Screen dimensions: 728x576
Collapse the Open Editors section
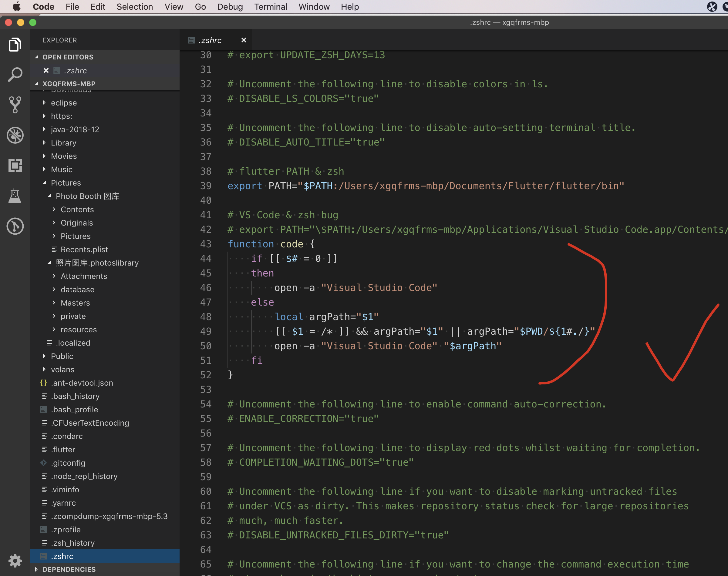(x=67, y=57)
